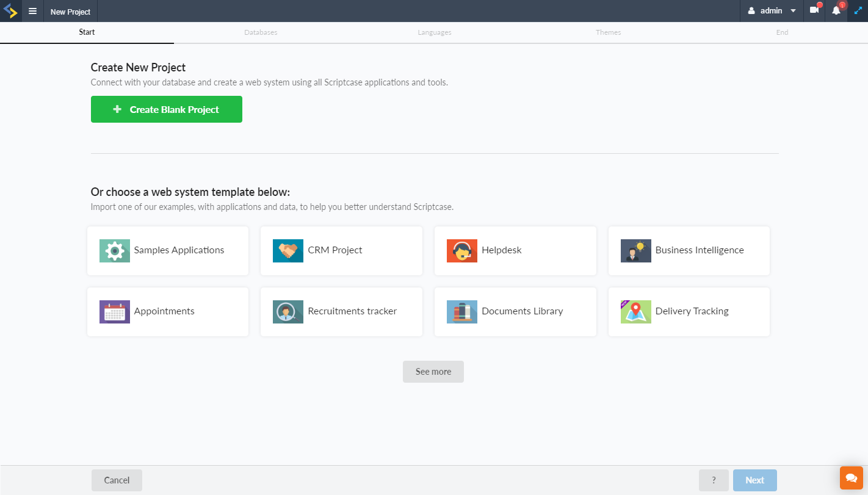Click the Business Intelligence lightbulb icon

pyautogui.click(x=636, y=251)
